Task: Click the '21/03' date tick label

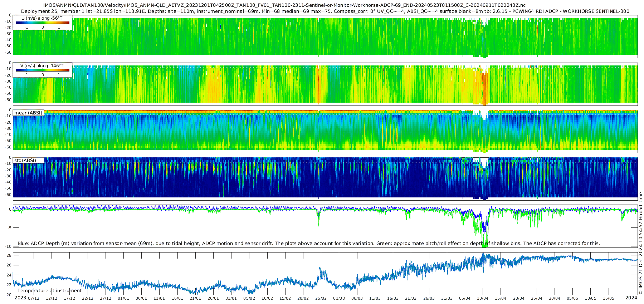Action: pos(411,299)
